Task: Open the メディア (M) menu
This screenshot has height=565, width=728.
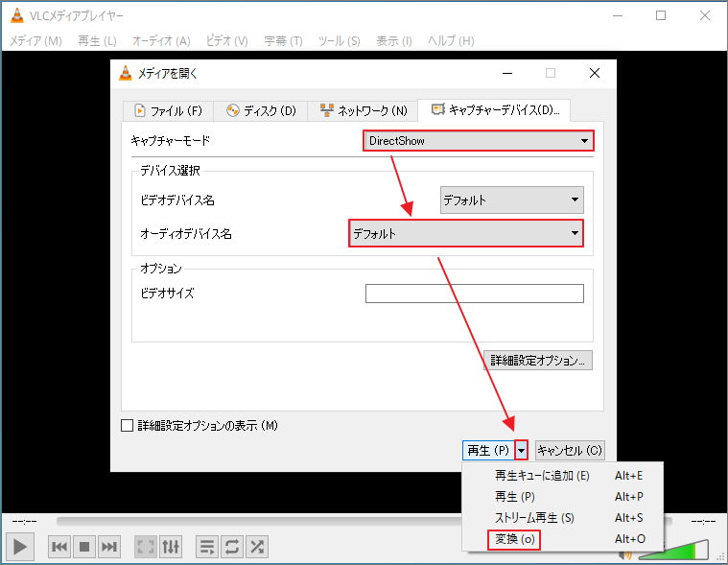Action: [35, 41]
